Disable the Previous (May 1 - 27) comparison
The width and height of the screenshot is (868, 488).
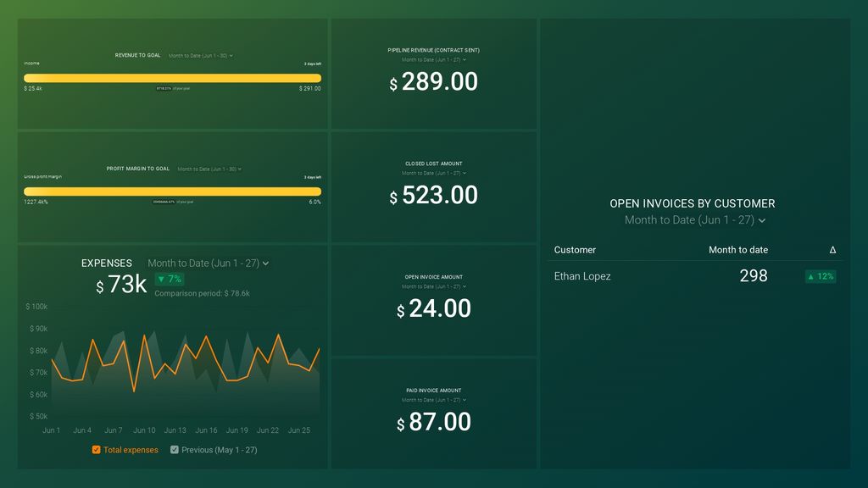pos(175,450)
